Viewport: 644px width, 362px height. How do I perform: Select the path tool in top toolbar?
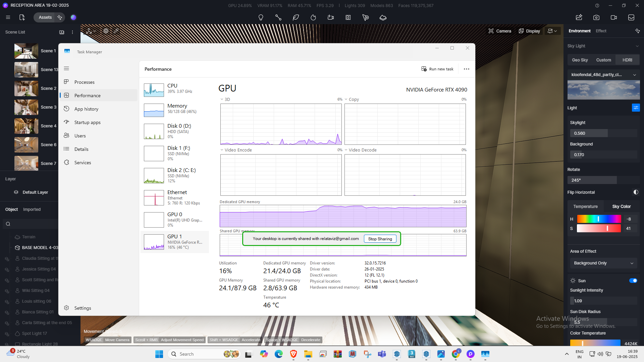tap(278, 17)
